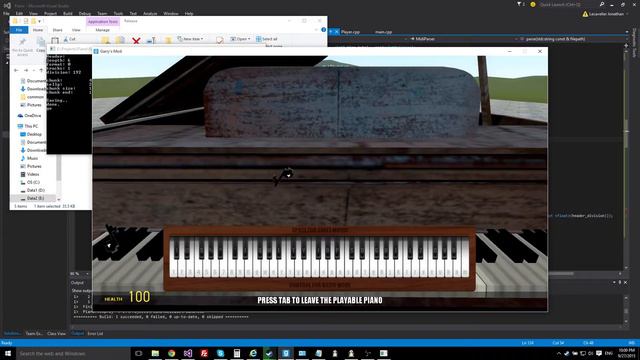This screenshot has height=360, width=640.
Task: Open File Explorer from the taskbar
Action: tap(155, 353)
